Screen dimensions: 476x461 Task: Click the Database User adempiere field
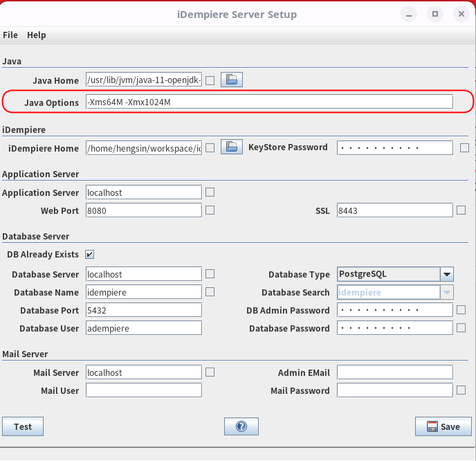click(144, 328)
